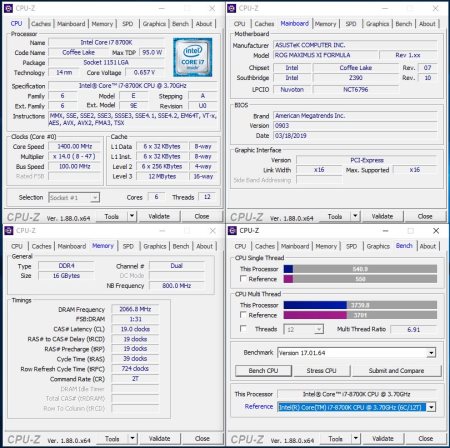Click the BIOS brand American Megatrends Inc.

355,116
